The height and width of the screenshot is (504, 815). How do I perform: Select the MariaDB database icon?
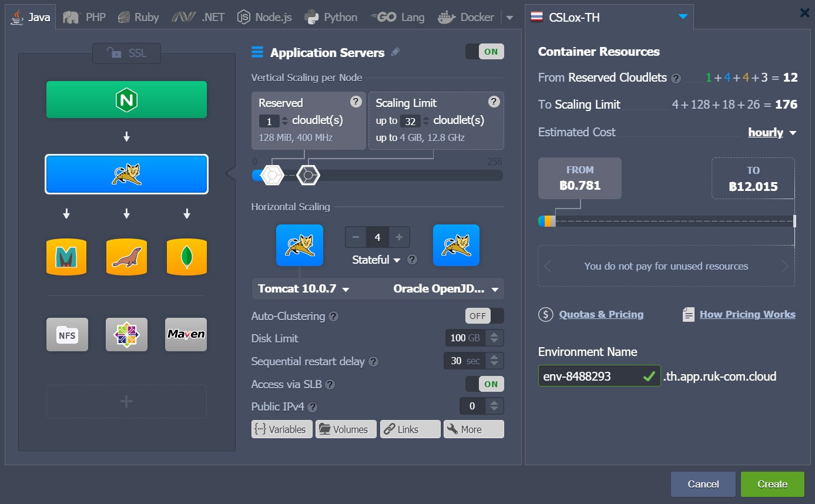click(x=126, y=257)
